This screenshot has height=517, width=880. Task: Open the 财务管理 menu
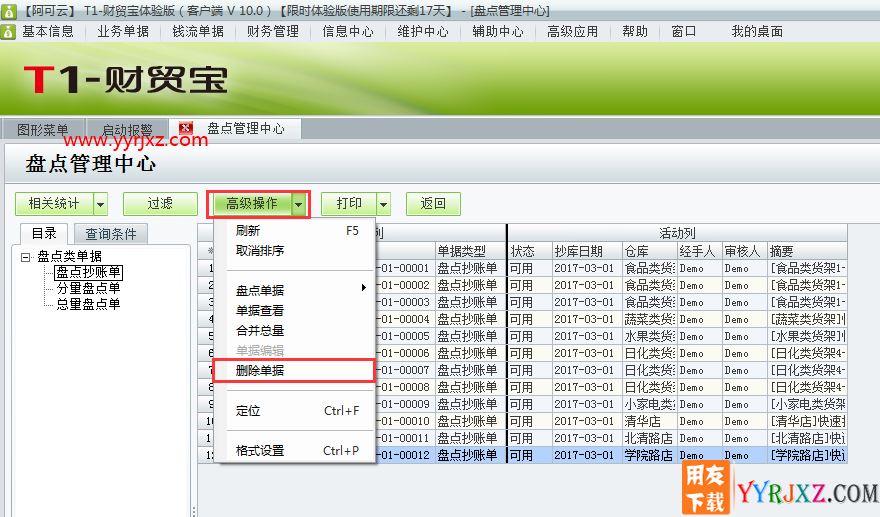pos(273,31)
